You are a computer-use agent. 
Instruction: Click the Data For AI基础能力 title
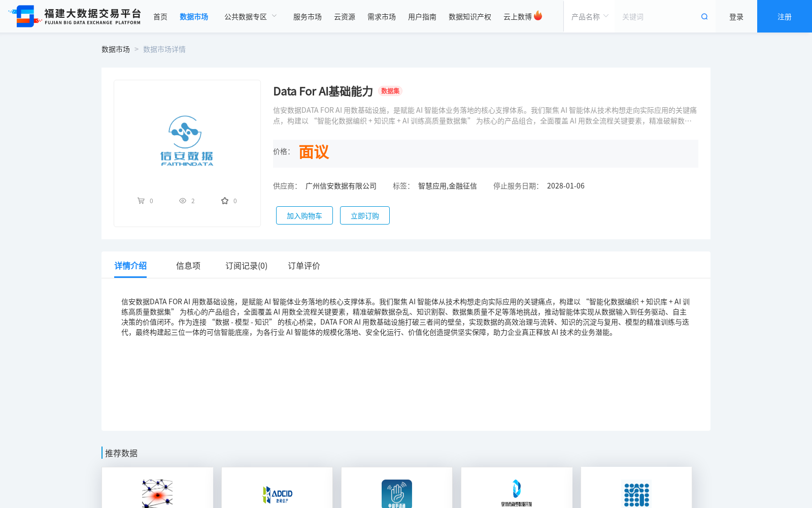[x=323, y=91]
